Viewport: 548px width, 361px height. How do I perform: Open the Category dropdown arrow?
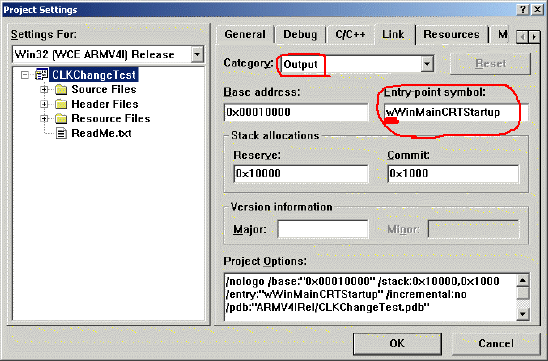coord(427,64)
